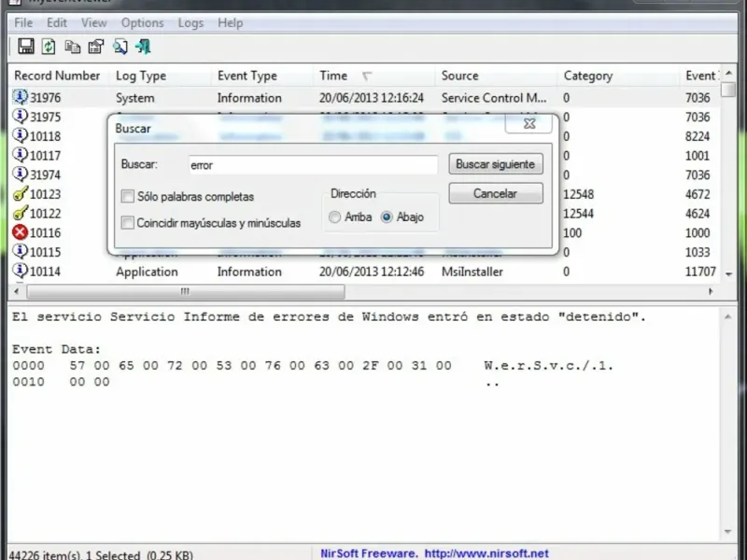Click the System log type cell
Image resolution: width=747 pixels, height=560 pixels.
click(x=134, y=98)
